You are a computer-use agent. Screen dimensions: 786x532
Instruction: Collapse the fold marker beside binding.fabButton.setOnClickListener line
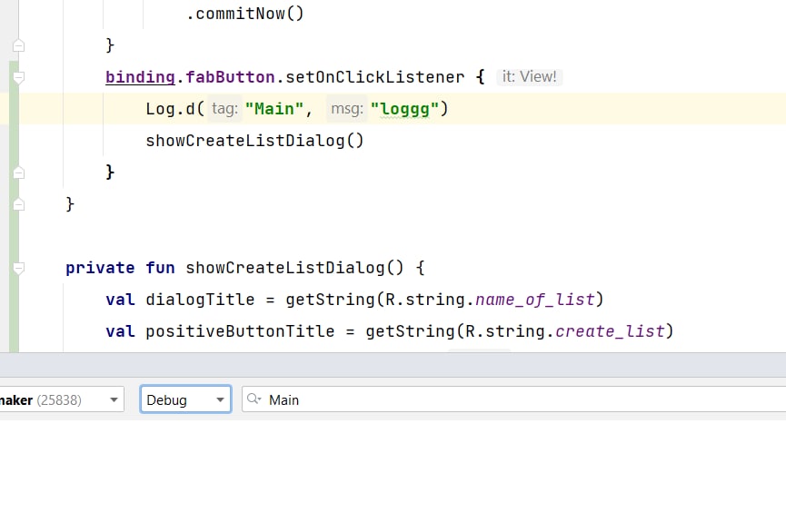(x=18, y=77)
